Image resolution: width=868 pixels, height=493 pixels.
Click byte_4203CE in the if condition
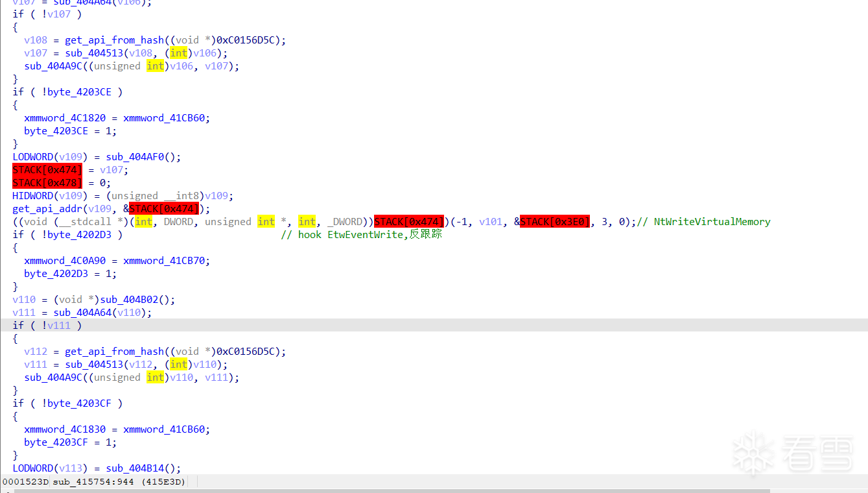tap(79, 91)
